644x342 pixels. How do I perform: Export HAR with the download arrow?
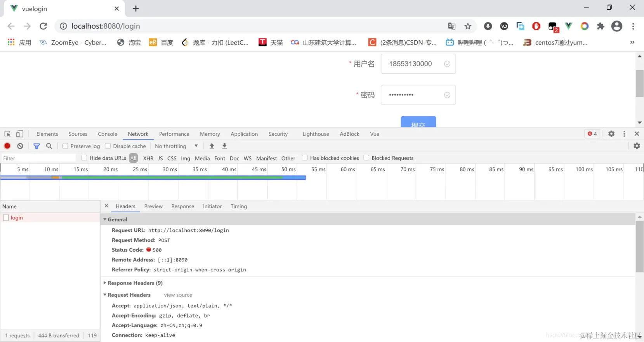pyautogui.click(x=224, y=146)
